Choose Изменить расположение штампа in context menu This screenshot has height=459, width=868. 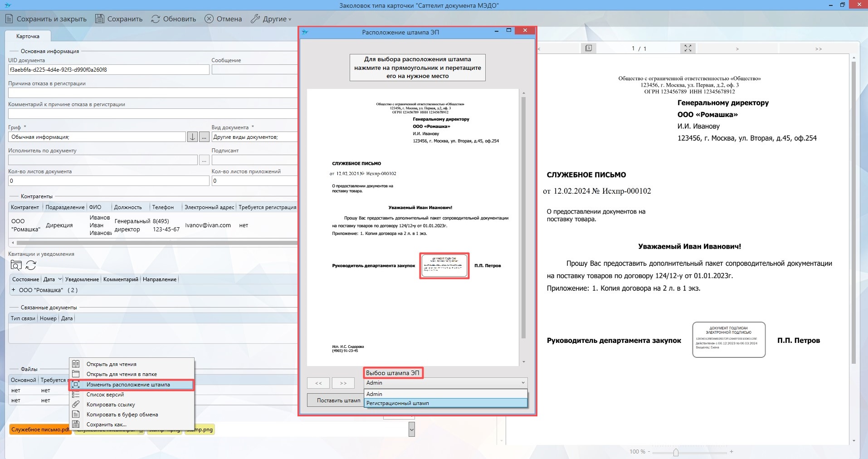tap(128, 385)
